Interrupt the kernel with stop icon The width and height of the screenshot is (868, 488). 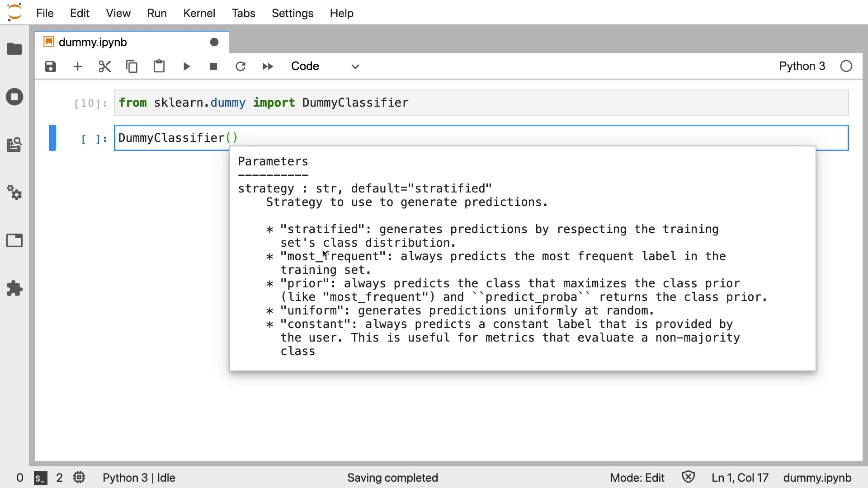pos(213,67)
